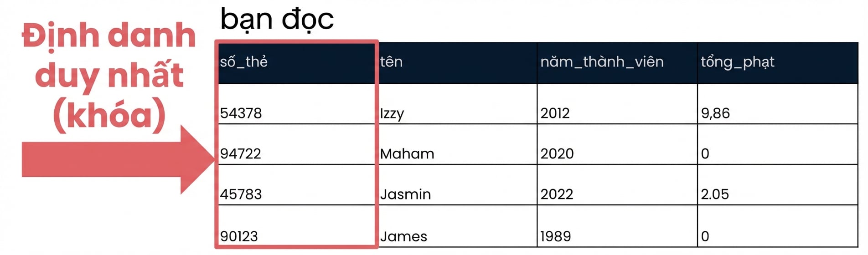Image resolution: width=868 pixels, height=255 pixels.
Task: Select the tên column header
Action: pos(458,63)
